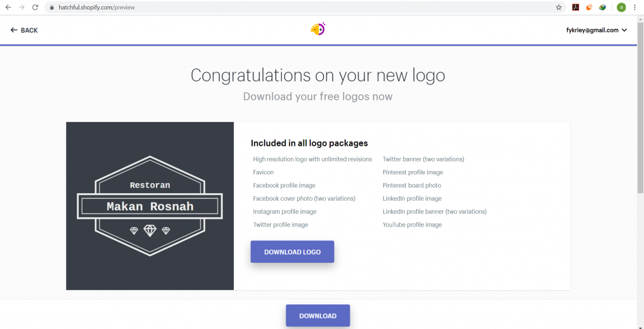Open Chrome's three-dot menu
The height and width of the screenshot is (329, 644).
tap(635, 8)
